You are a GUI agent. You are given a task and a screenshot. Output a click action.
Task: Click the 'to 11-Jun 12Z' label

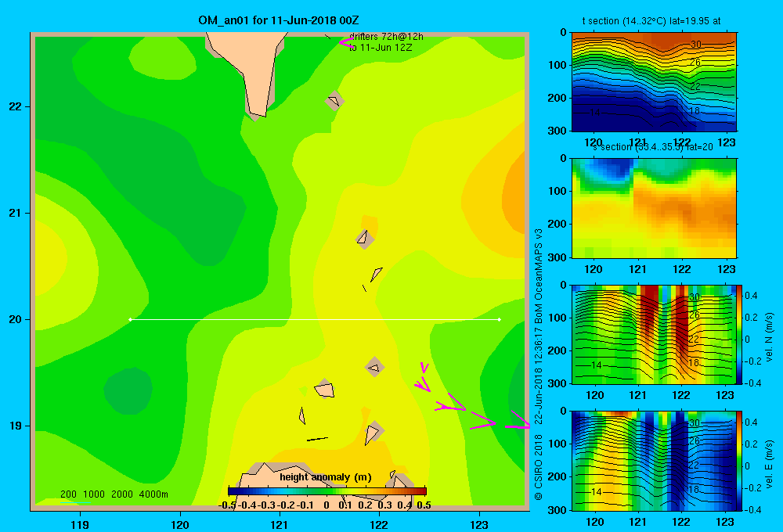(x=381, y=48)
